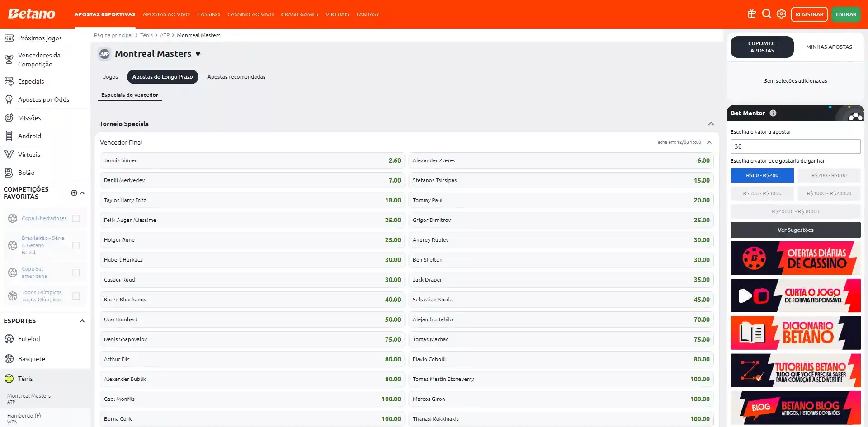Open Bolão in the sidebar
Image resolution: width=868 pixels, height=427 pixels.
pos(26,173)
